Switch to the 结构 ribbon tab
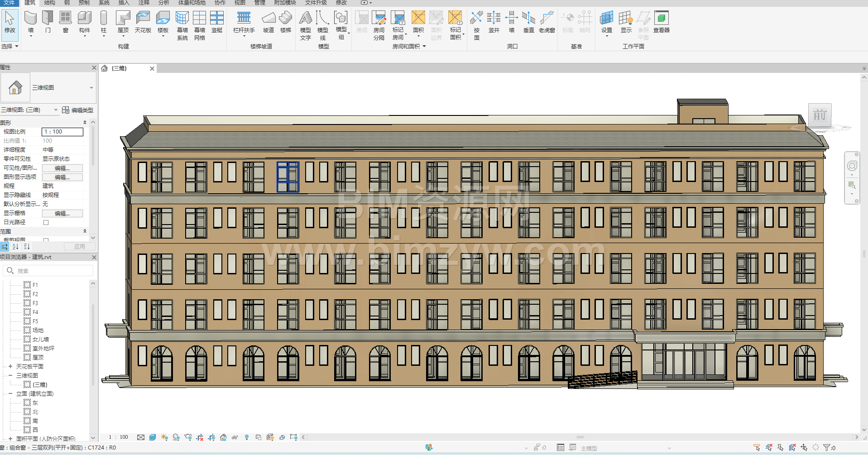 [49, 3]
